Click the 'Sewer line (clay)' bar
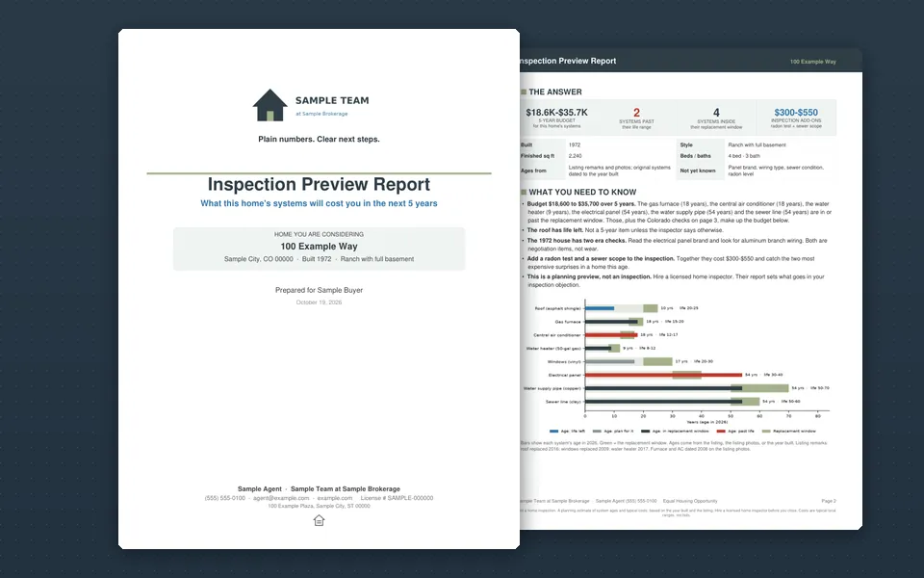This screenshot has width=924, height=578. (663, 402)
